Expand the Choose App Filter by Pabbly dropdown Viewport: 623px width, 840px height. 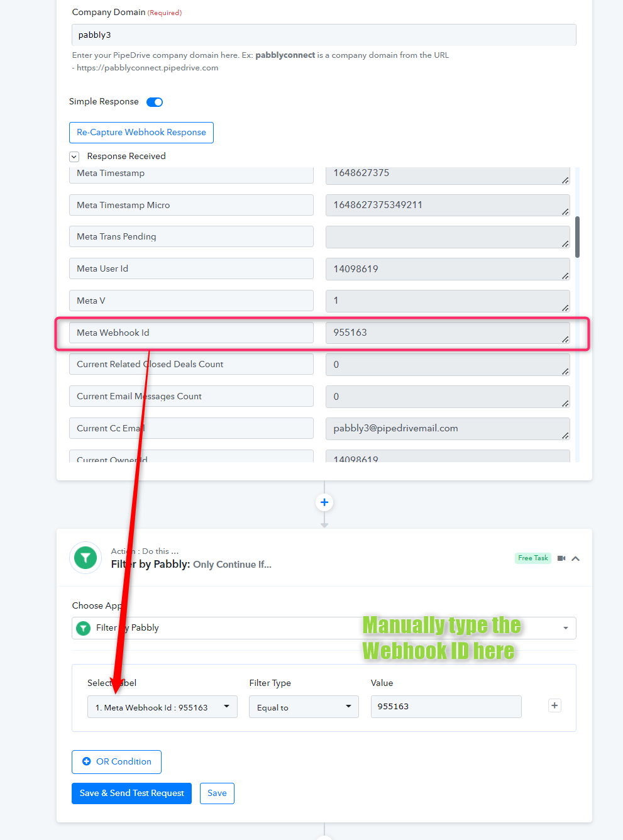[x=324, y=628]
